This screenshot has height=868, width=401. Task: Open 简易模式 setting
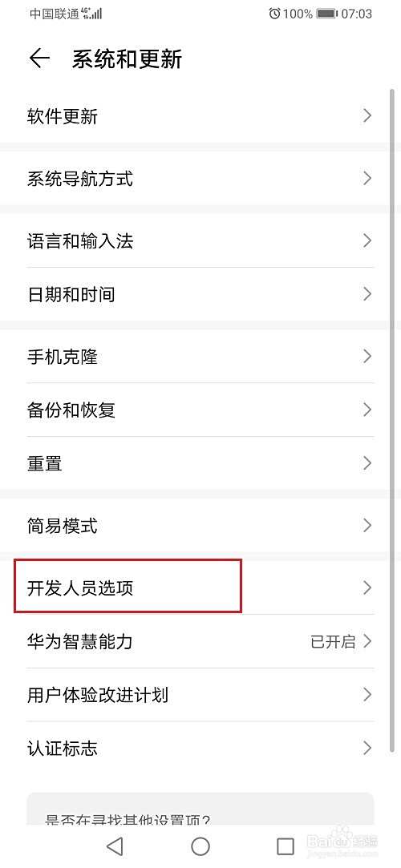[200, 525]
